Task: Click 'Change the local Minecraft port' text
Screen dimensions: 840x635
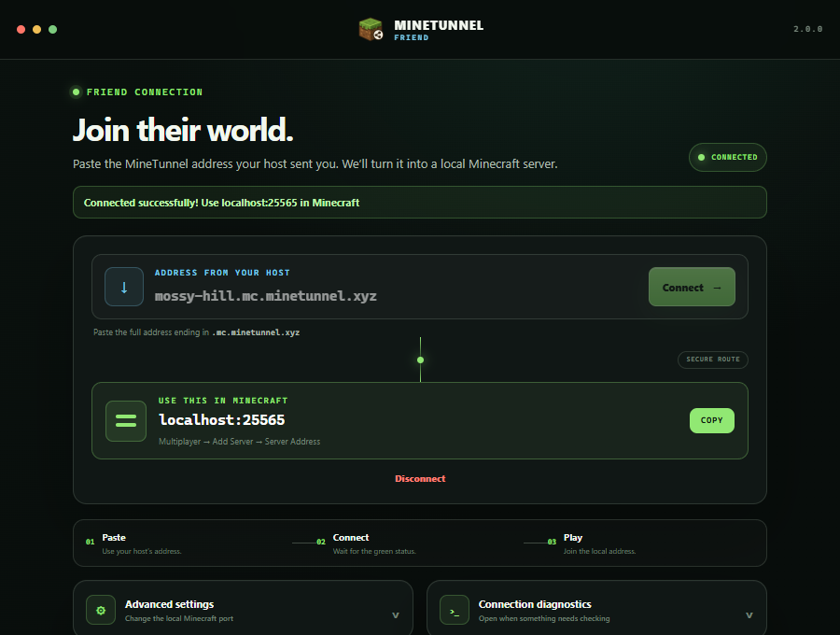Action: 179,618
